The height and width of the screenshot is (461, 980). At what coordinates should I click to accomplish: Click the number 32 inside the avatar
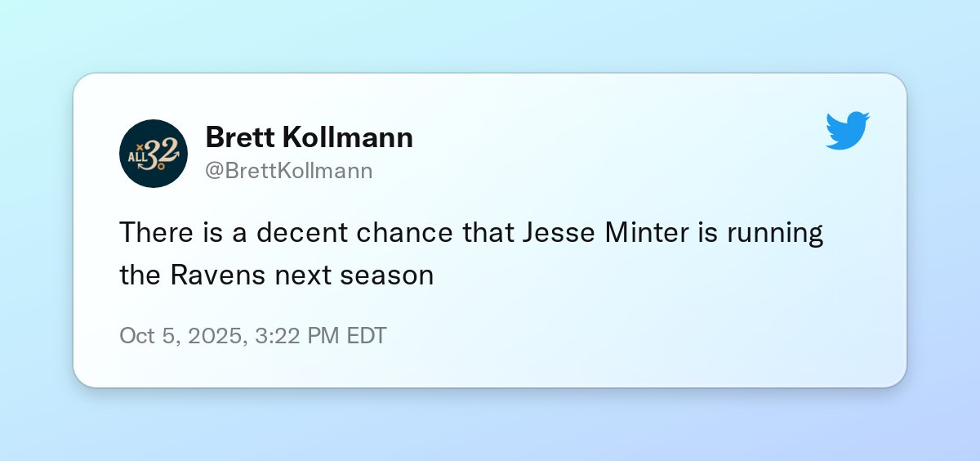[159, 153]
